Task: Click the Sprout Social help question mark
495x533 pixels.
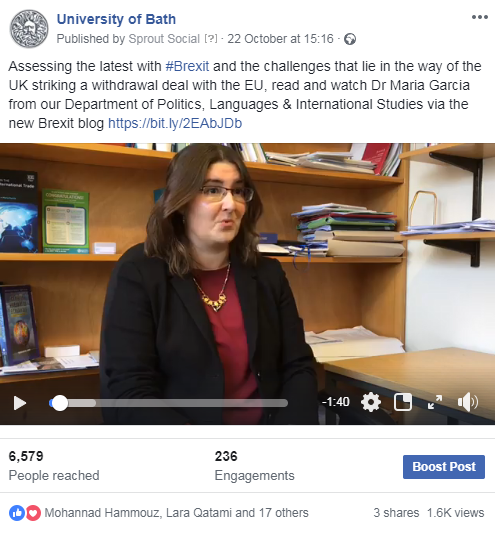Action: [x=211, y=39]
